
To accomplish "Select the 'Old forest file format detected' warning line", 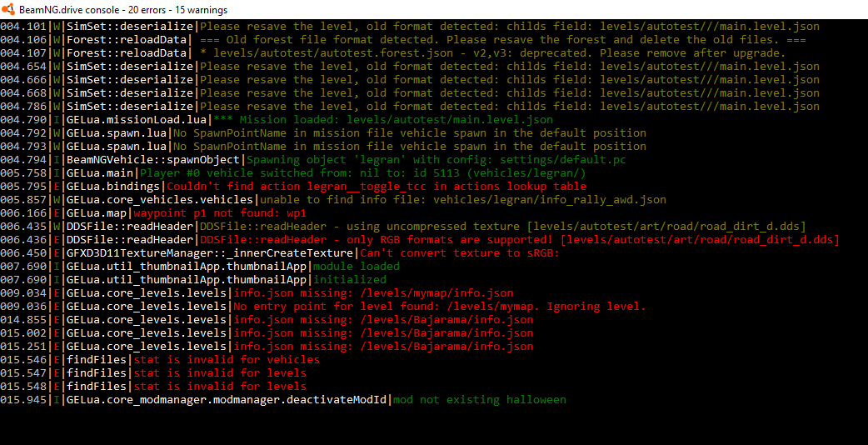I will (x=403, y=40).
